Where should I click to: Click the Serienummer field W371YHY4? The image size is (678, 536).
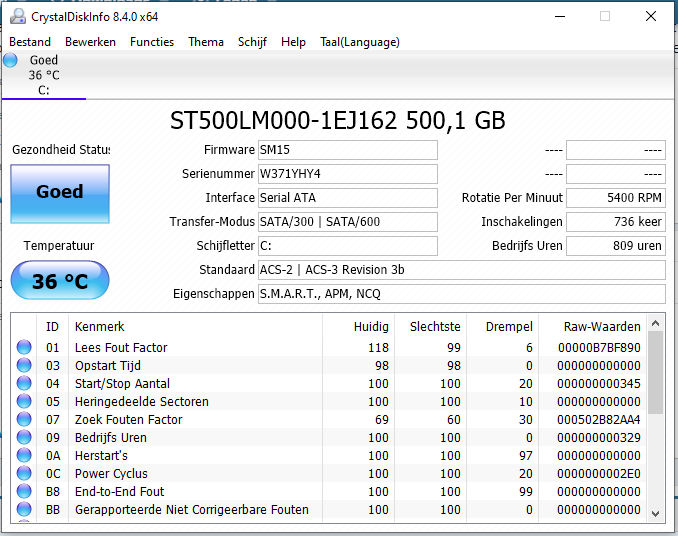tap(347, 174)
